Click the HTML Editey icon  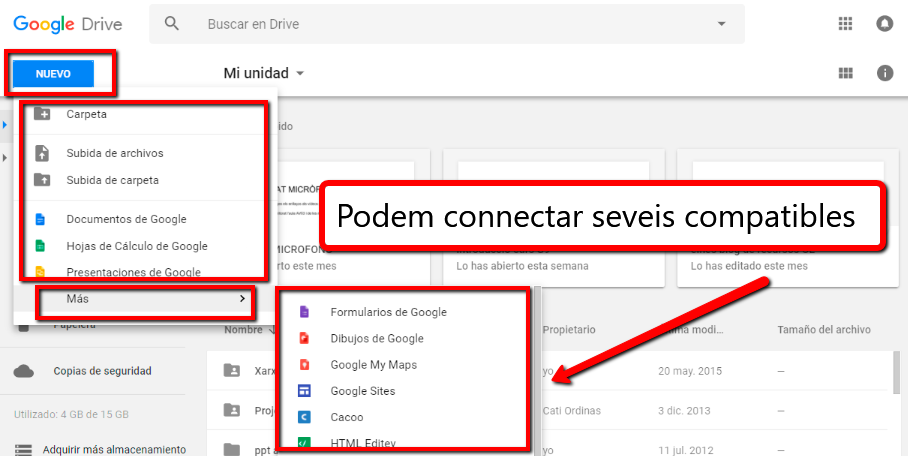(304, 443)
